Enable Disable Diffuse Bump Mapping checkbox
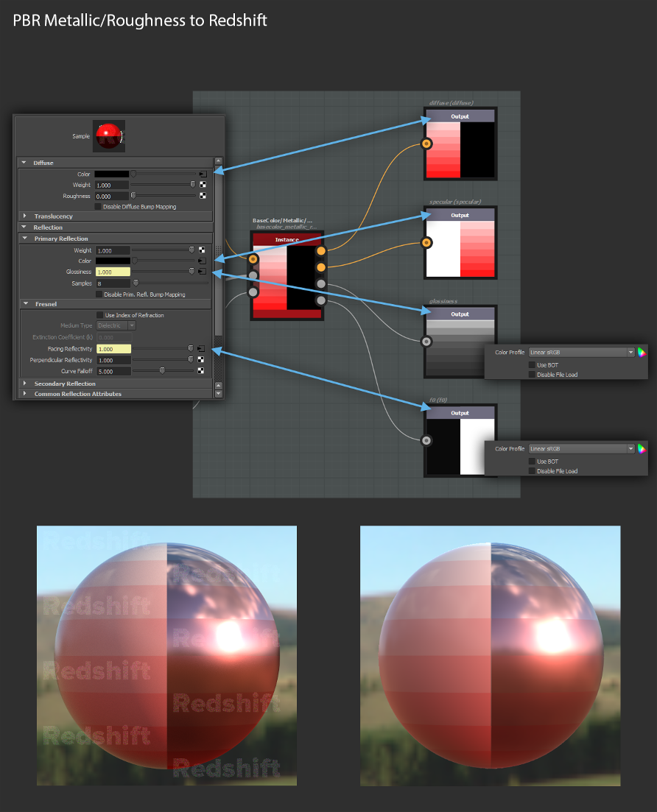The width and height of the screenshot is (657, 812). coord(98,207)
